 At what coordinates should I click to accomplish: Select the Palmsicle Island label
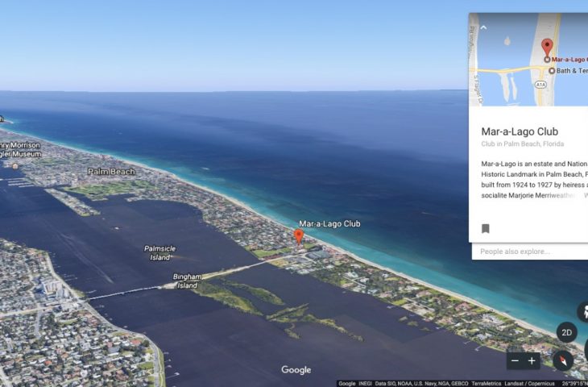click(x=160, y=253)
